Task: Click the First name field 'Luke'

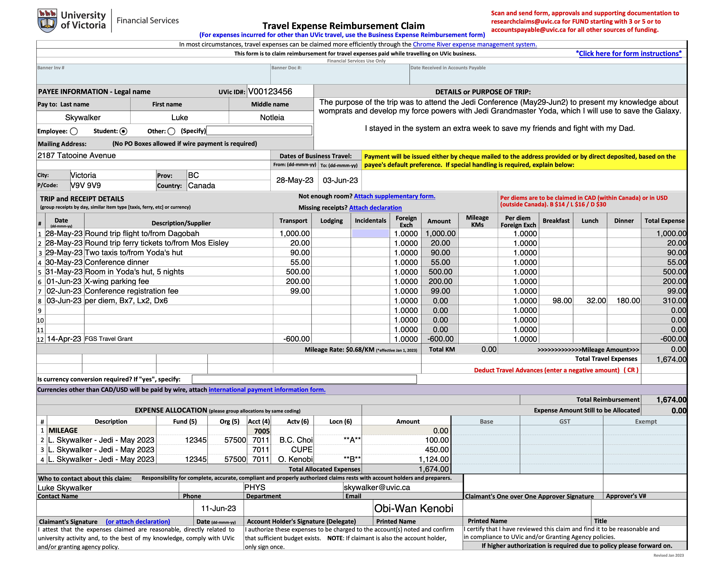Action: (180, 117)
